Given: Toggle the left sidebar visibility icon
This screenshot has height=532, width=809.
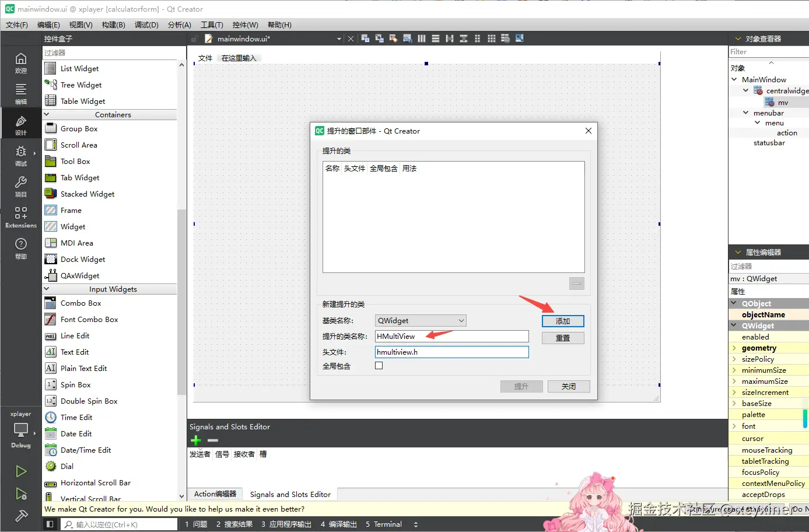Looking at the screenshot, I should [50, 524].
